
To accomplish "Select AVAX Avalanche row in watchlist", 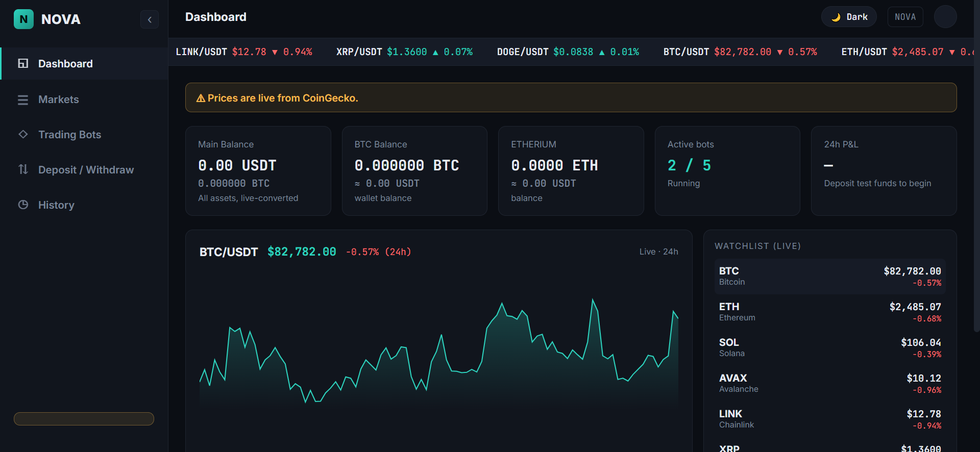I will click(830, 384).
